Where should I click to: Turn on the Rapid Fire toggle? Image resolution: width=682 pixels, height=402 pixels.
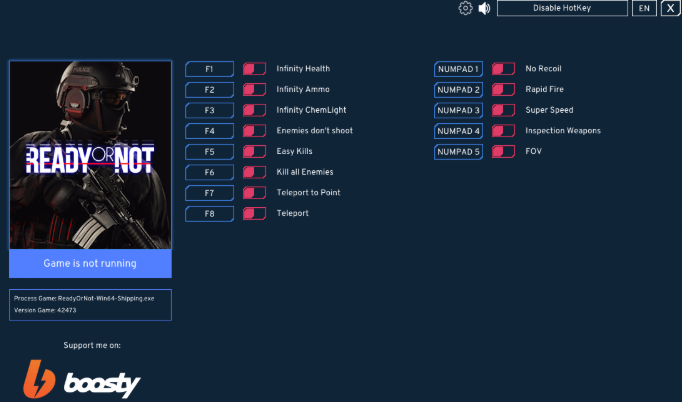tap(503, 90)
